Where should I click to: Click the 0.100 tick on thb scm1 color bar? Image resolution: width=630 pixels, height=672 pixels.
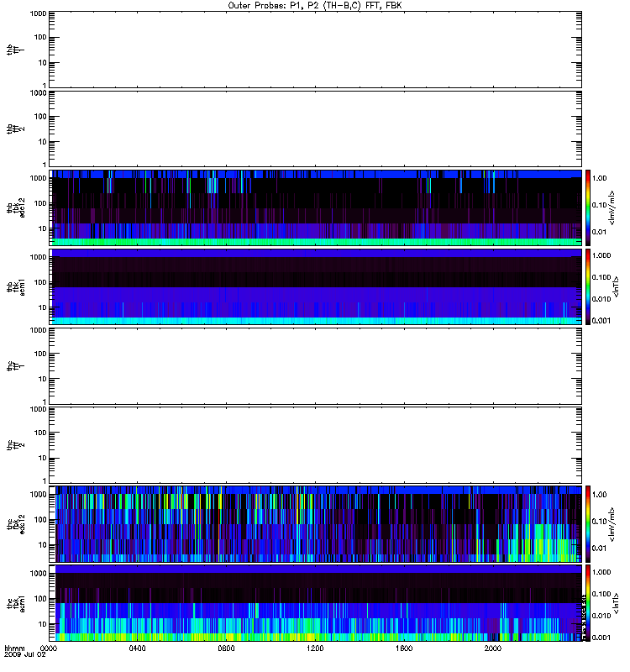(601, 277)
